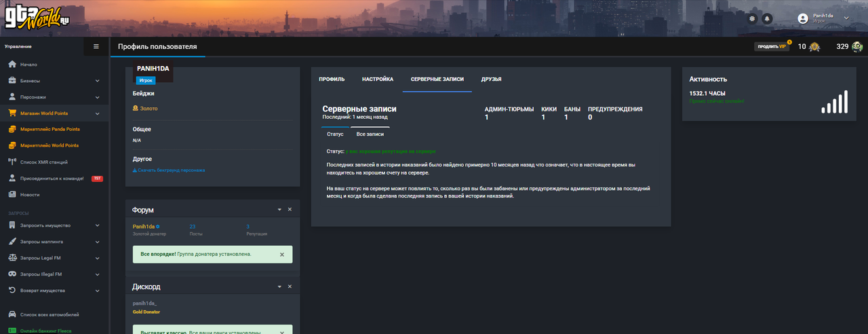Click the Начало sidebar entry
The image size is (868, 334).
tap(28, 64)
